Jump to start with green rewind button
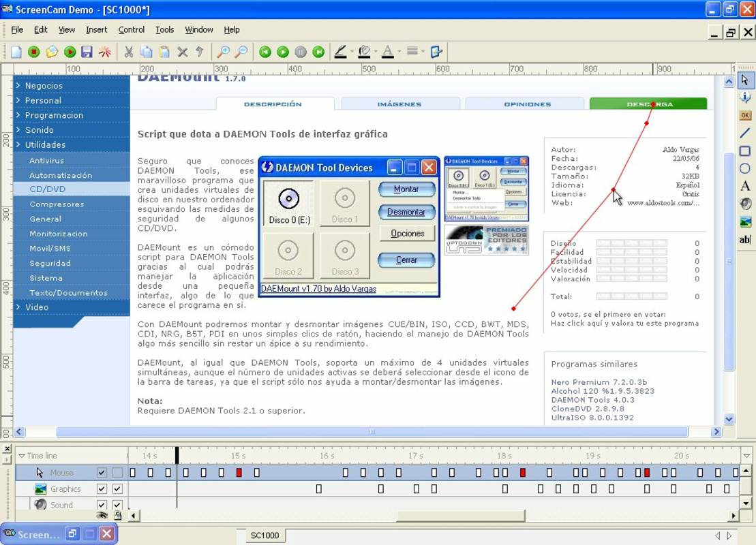The image size is (756, 545). [x=265, y=52]
